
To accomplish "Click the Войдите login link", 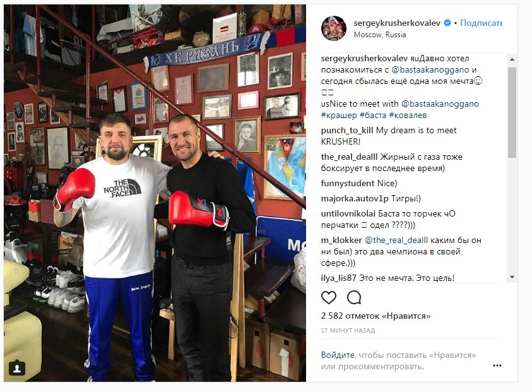I will pos(338,355).
